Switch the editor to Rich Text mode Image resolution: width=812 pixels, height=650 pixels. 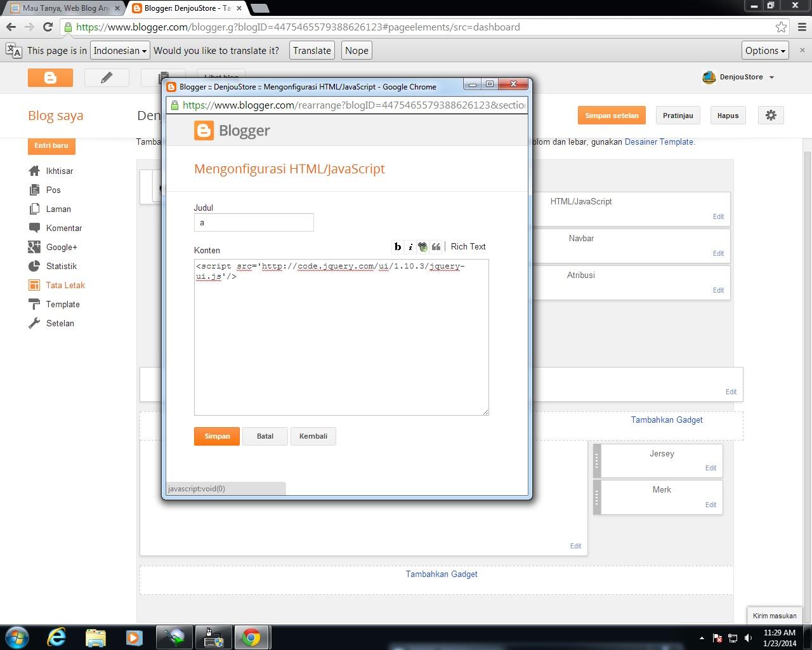pos(468,246)
